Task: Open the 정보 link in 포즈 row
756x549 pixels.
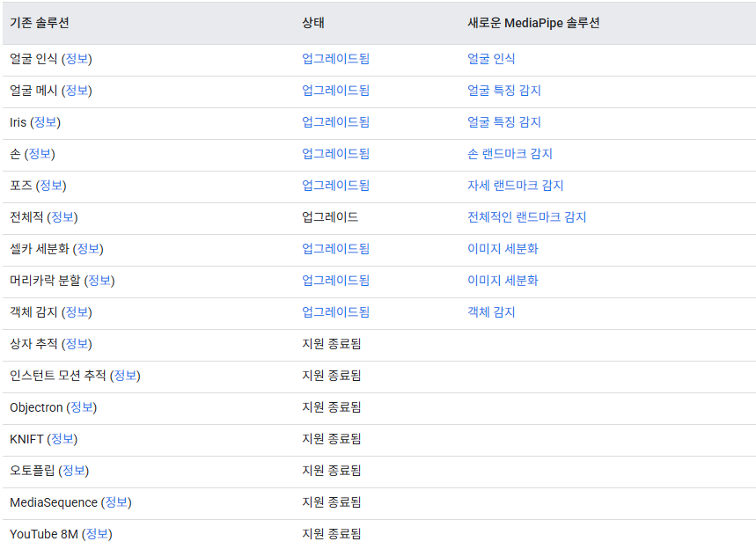Action: (51, 186)
